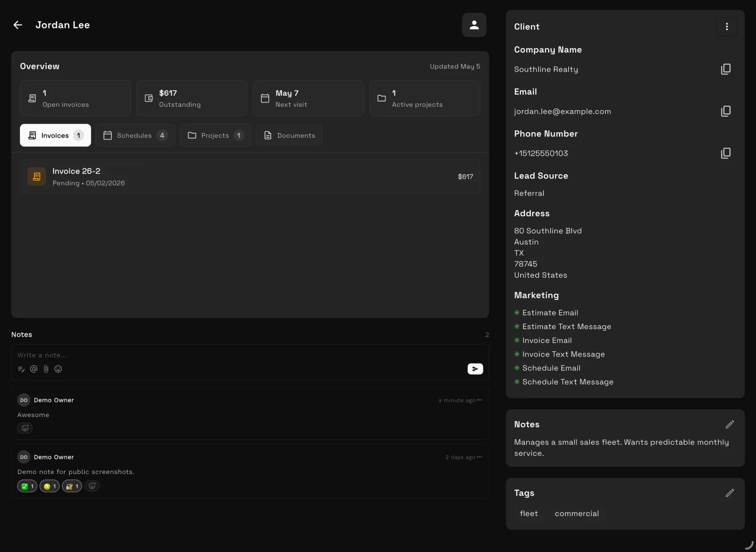Switch to the Invoices tab
The width and height of the screenshot is (756, 552).
point(55,136)
